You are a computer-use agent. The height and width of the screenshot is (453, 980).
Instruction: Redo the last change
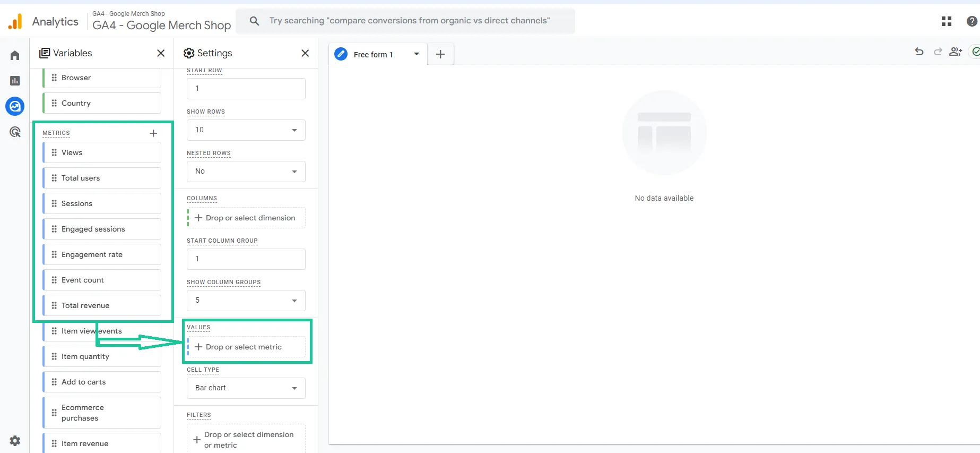938,52
